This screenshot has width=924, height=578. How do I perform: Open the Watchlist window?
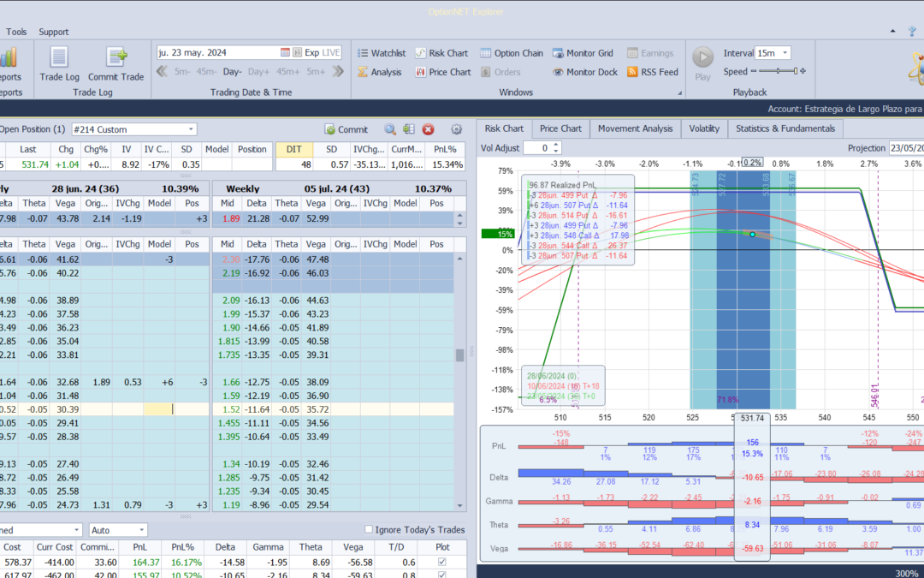pyautogui.click(x=382, y=53)
